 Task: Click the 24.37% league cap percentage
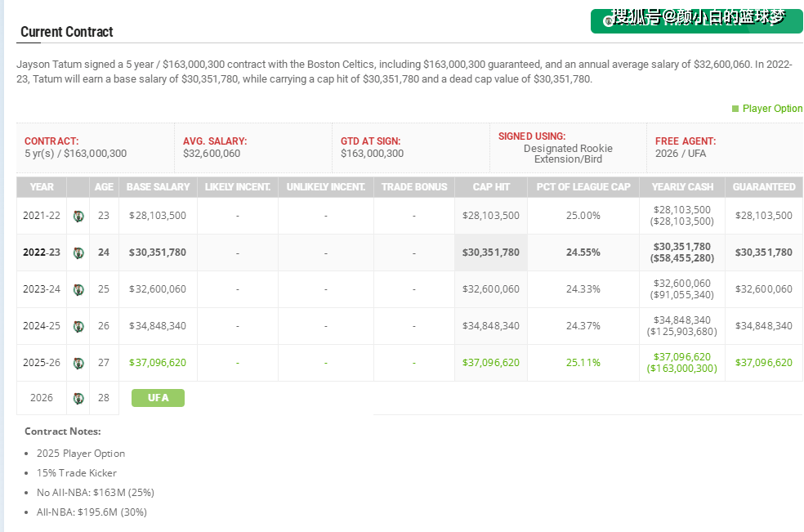[x=583, y=326]
